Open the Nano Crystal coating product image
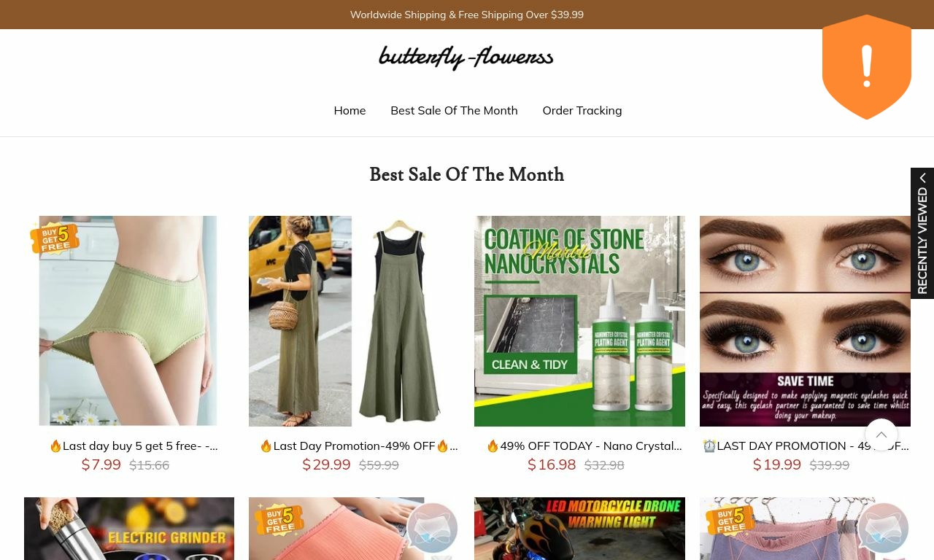The width and height of the screenshot is (934, 560). coord(579,321)
